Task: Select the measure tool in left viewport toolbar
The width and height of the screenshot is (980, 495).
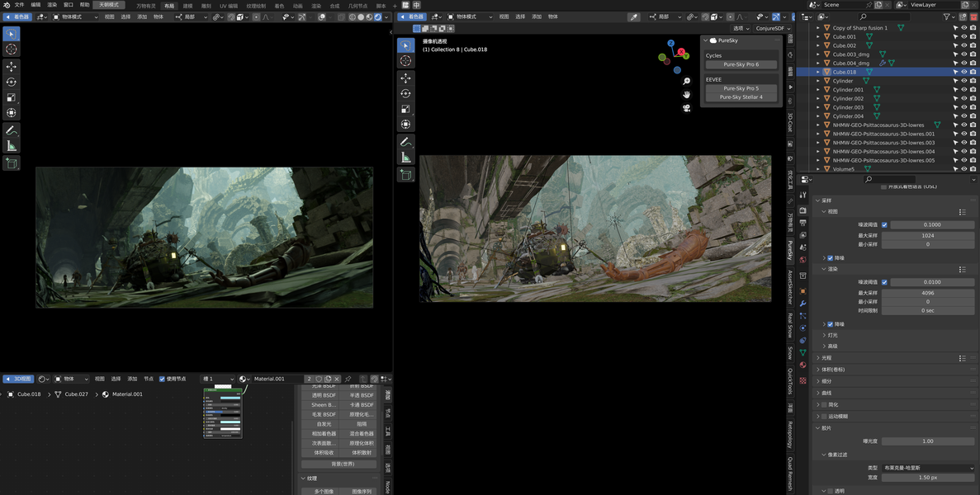Action: click(12, 146)
